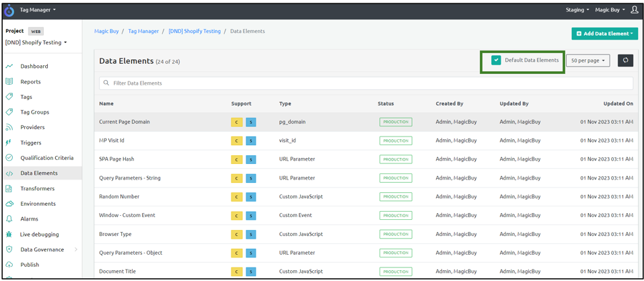Switch the [DND] Shopify Testing project selector

click(x=36, y=42)
